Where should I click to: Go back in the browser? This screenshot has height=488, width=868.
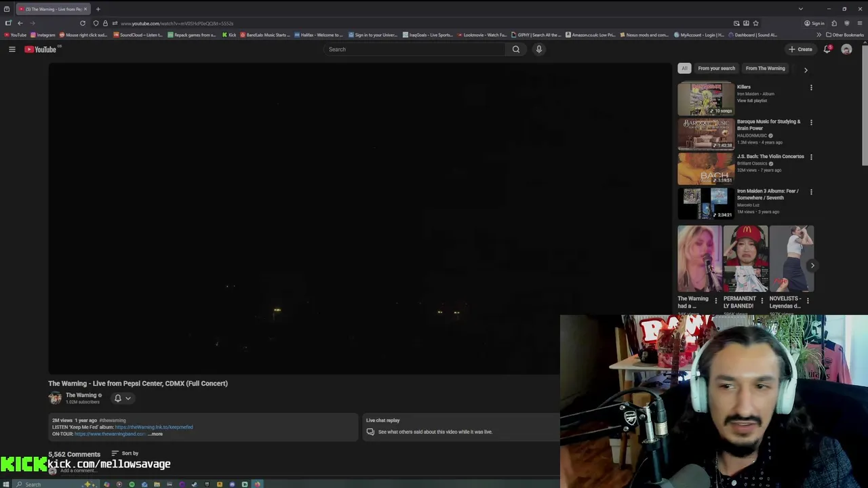tap(20, 23)
